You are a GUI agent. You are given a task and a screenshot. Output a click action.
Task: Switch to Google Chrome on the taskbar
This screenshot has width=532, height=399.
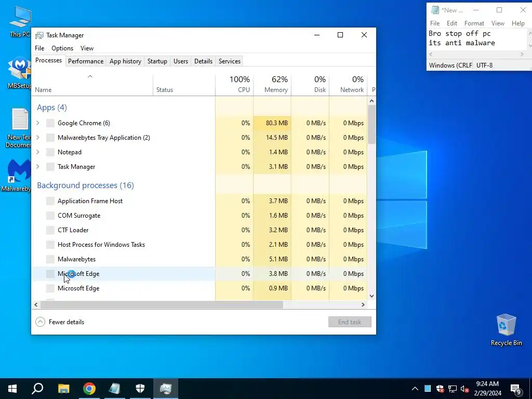click(x=89, y=389)
